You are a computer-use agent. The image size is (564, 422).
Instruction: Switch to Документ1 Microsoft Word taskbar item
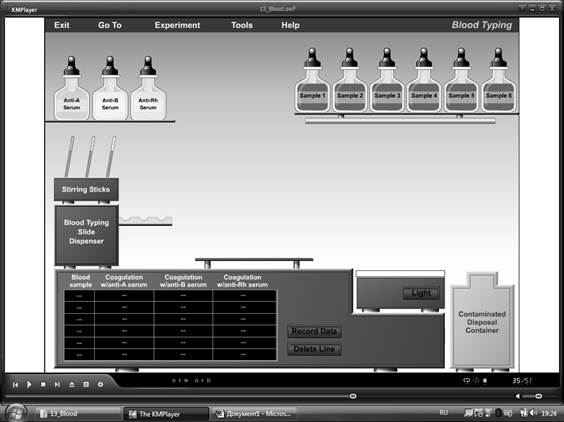point(254,414)
